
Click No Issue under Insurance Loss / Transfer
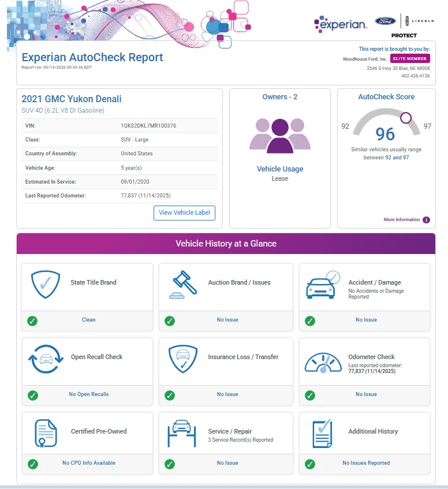(x=227, y=394)
